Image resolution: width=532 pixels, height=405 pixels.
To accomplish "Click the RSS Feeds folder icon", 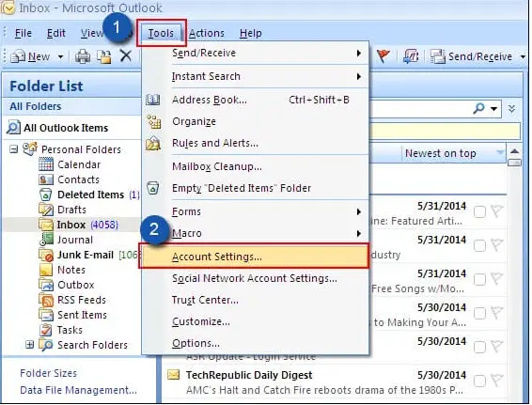I will pyautogui.click(x=46, y=300).
